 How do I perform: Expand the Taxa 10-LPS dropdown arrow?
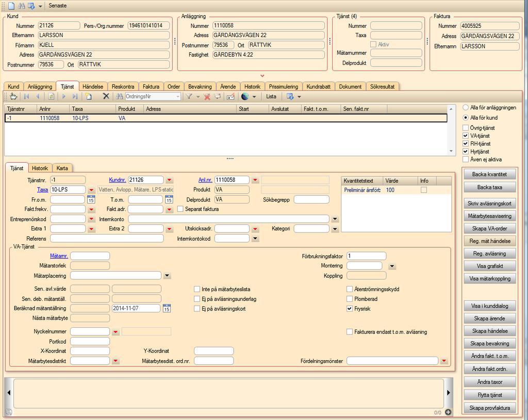[x=91, y=190]
